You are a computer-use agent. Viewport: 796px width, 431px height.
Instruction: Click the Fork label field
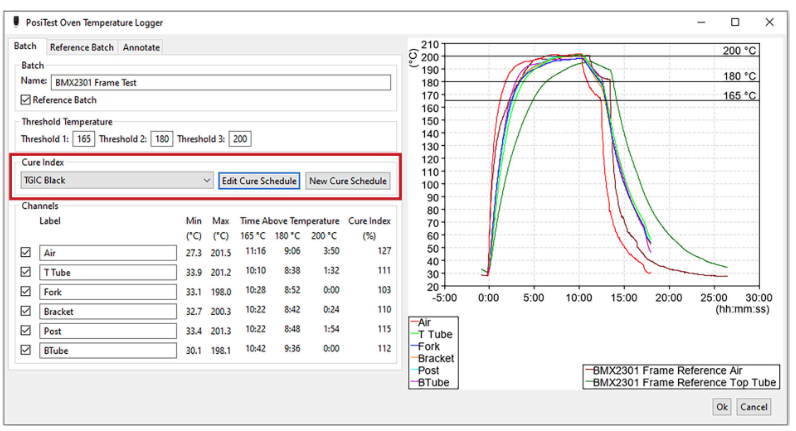point(108,292)
